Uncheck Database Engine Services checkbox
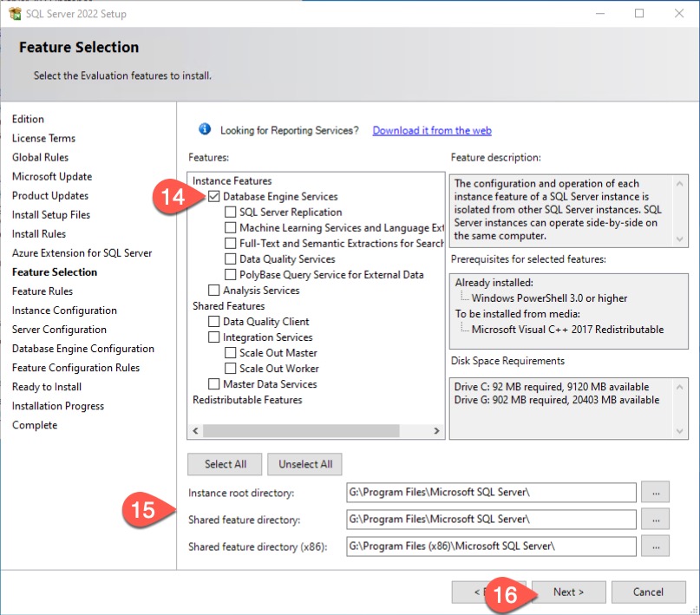 214,197
